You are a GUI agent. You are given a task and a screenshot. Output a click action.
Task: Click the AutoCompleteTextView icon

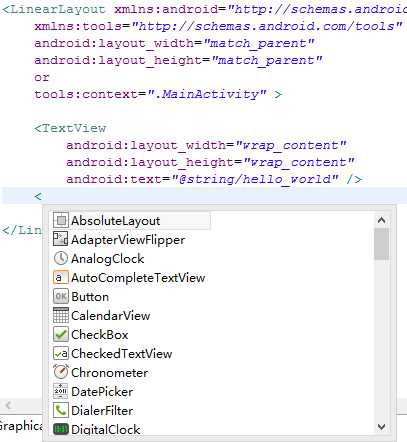[x=61, y=277]
